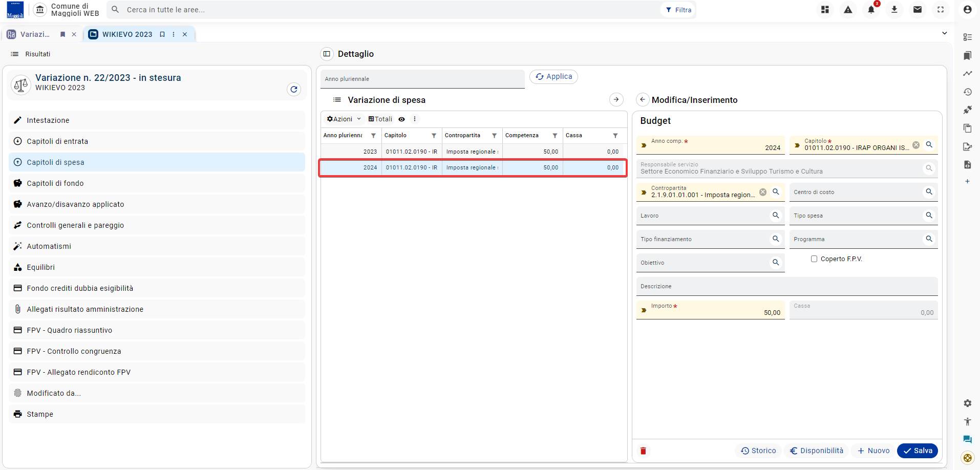Open Equilibri section
The width and height of the screenshot is (980, 470).
pyautogui.click(x=157, y=267)
